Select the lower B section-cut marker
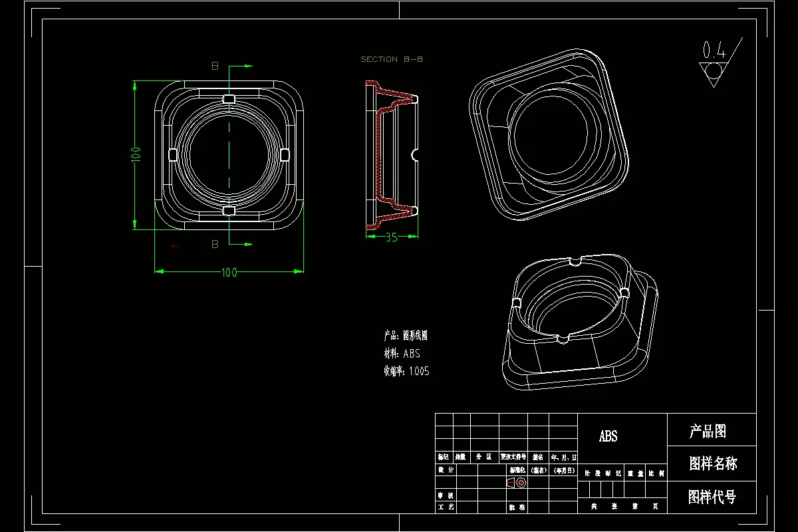798x532 pixels. click(215, 244)
